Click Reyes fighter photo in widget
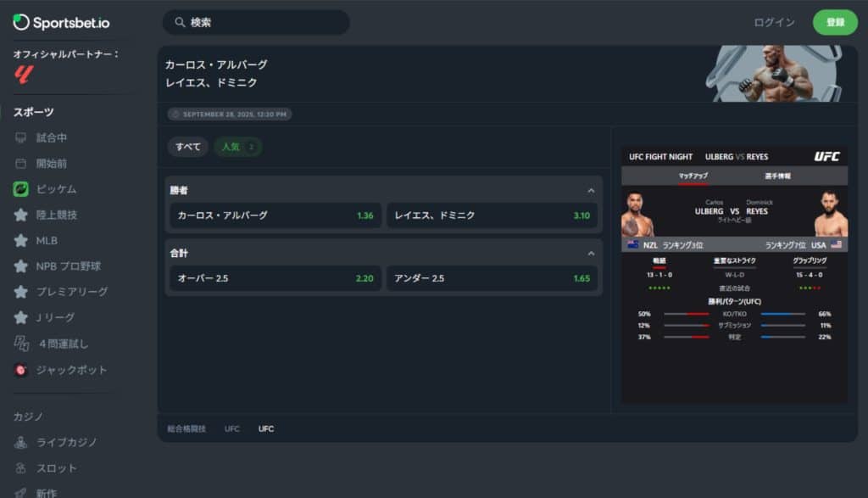Screen dimensions: 868x498 [x=831, y=214]
